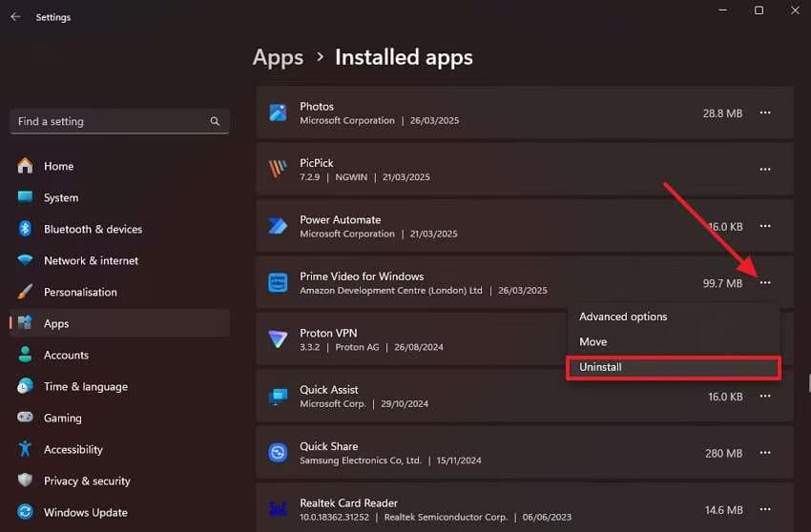
Task: Open System settings in sidebar
Action: click(x=119, y=197)
